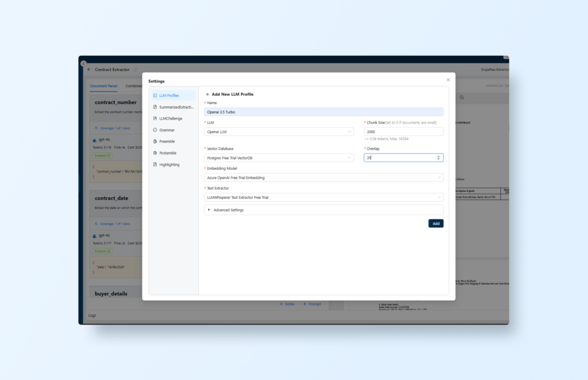Screen dimensions: 588x380
Task: Click the Postamble document icon
Action: click(x=155, y=153)
